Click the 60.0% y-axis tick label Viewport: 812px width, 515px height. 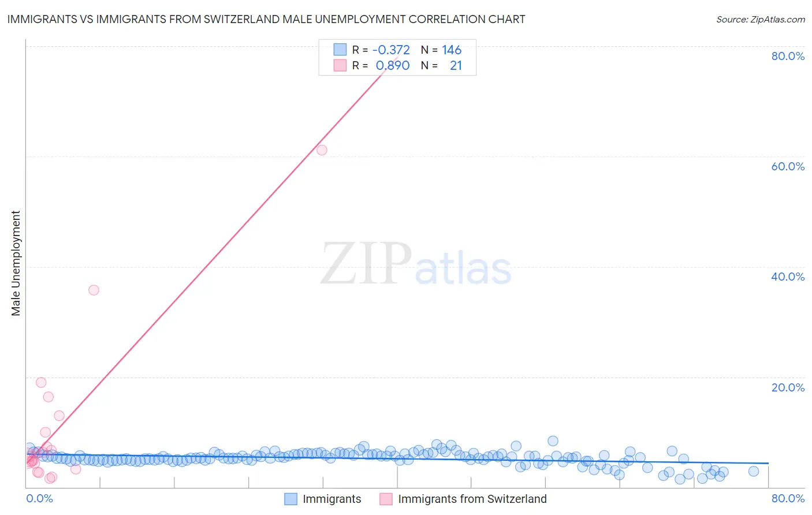tap(788, 166)
